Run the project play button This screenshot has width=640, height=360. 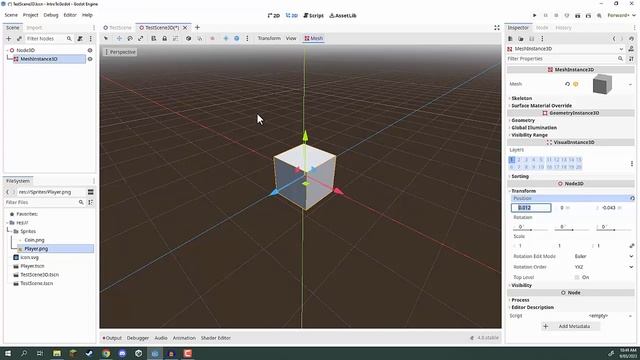[534, 16]
